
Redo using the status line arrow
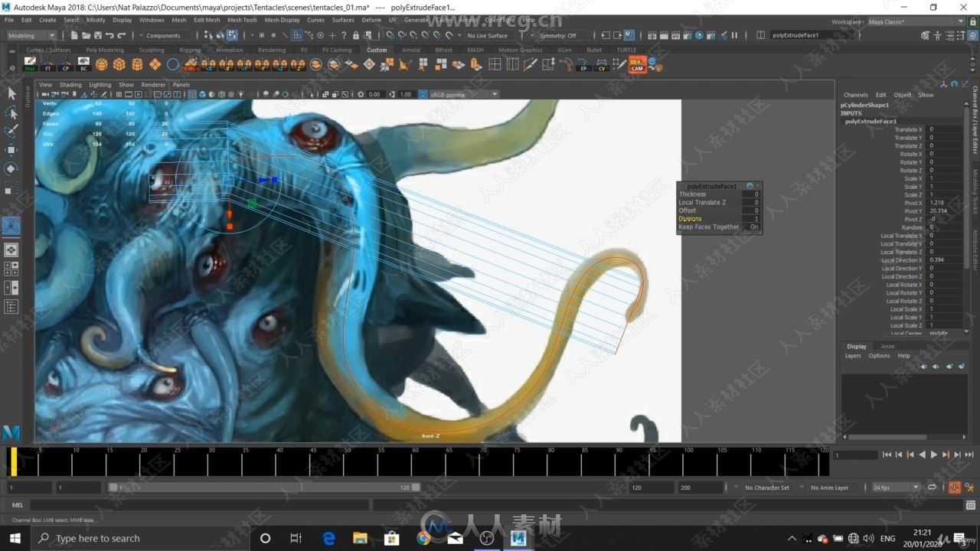pyautogui.click(x=121, y=35)
